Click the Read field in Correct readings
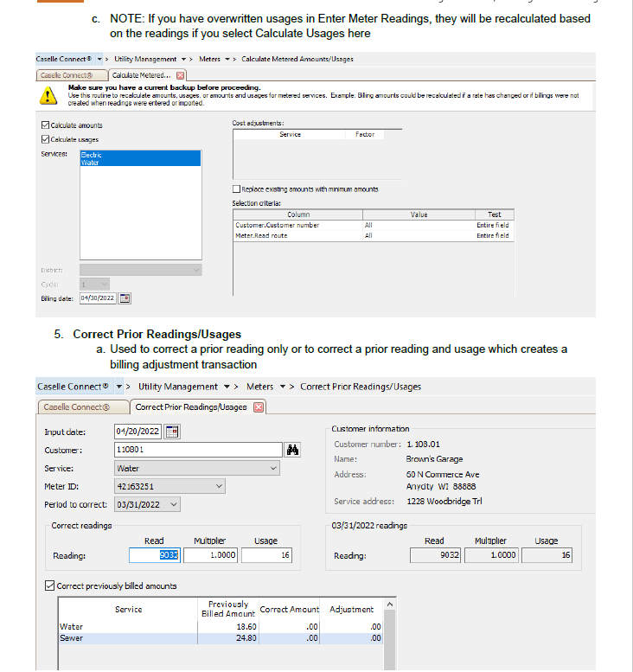Image resolution: width=633 pixels, height=672 pixels. [155, 555]
